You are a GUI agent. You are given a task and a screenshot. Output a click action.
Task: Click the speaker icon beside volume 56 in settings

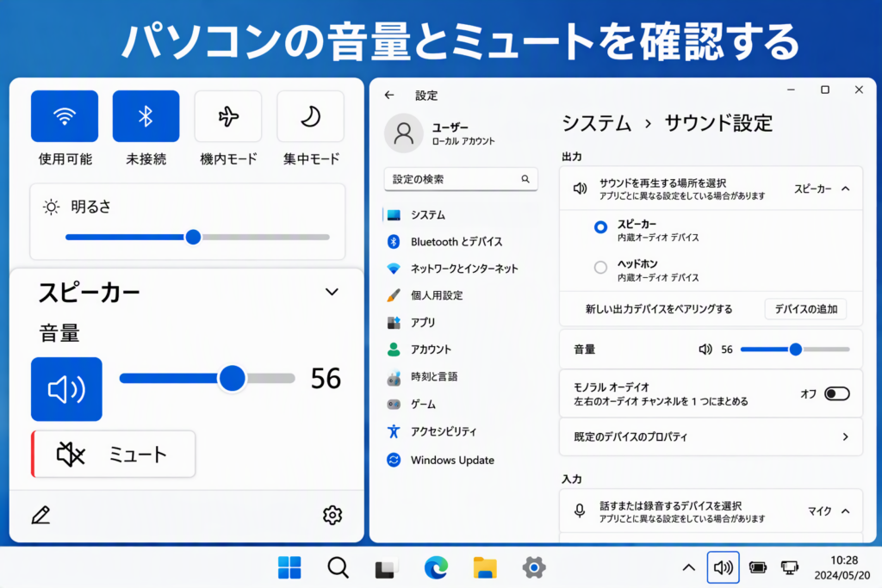tap(705, 350)
